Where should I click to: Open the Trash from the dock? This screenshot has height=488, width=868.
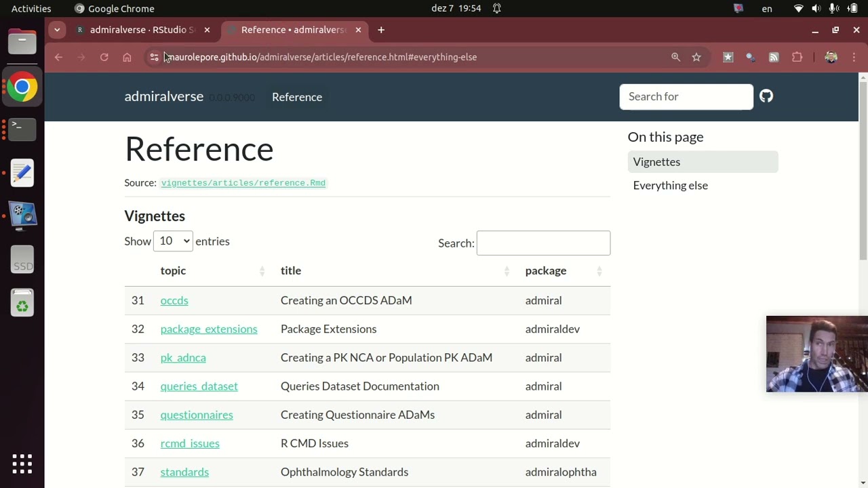22,304
